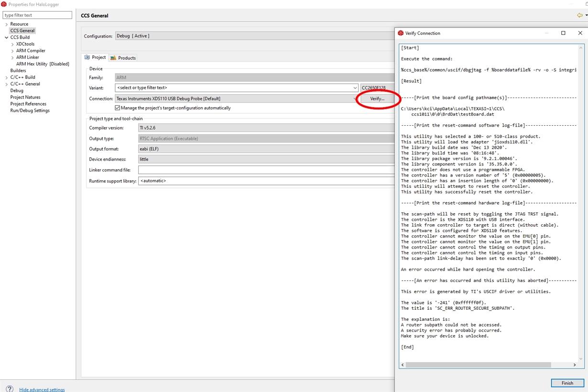This screenshot has width=588, height=392.
Task: Click the CC2650F128 variant field
Action: [x=378, y=88]
